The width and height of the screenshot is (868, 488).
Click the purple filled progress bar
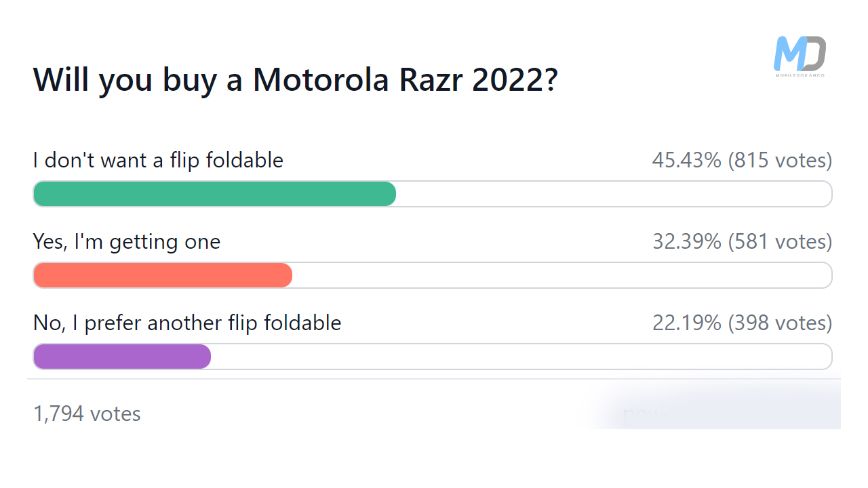(122, 357)
